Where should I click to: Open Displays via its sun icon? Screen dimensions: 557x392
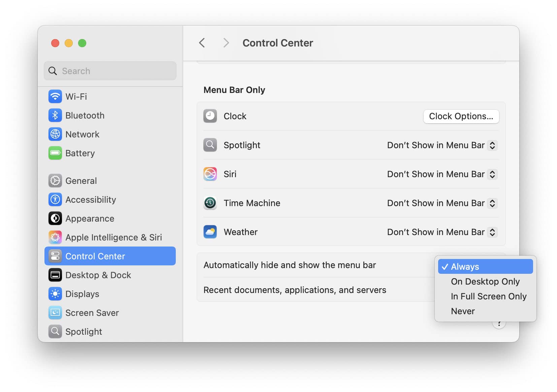55,294
